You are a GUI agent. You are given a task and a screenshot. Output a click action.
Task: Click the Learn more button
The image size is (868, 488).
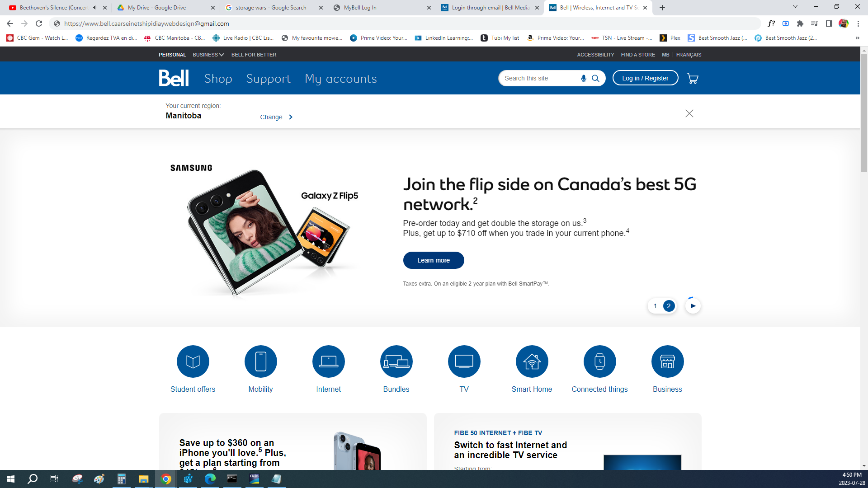coord(433,260)
